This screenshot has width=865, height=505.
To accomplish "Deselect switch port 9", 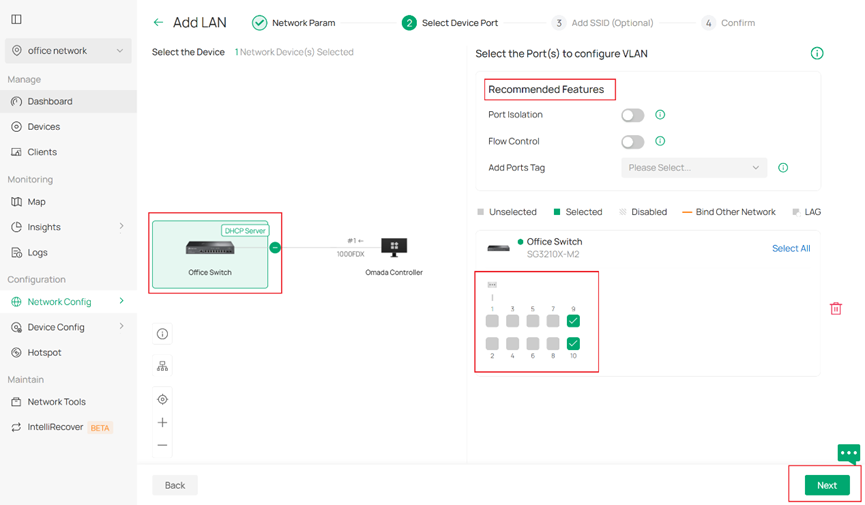I will [x=573, y=321].
